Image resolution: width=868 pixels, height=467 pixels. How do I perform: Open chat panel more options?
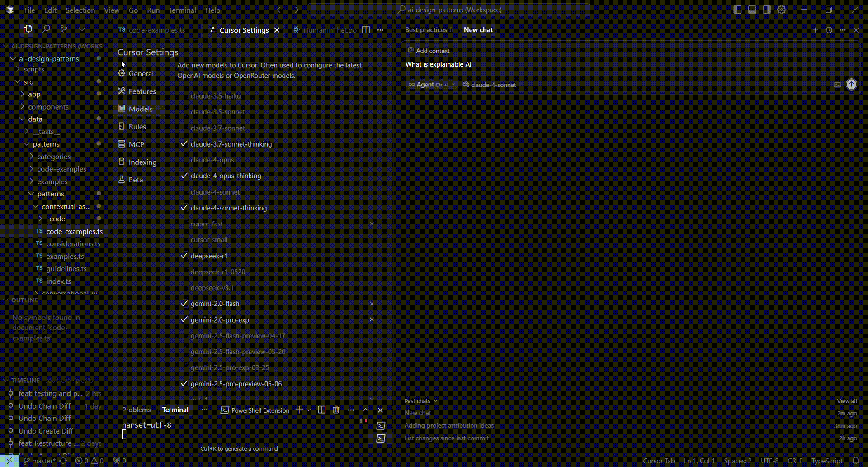843,30
